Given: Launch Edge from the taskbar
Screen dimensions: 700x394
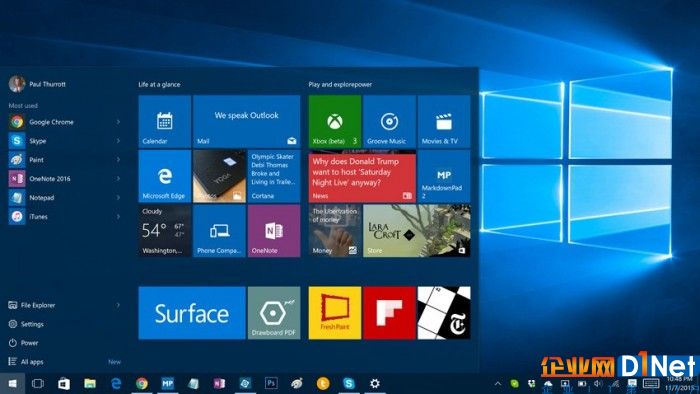Looking at the screenshot, I should click(116, 383).
